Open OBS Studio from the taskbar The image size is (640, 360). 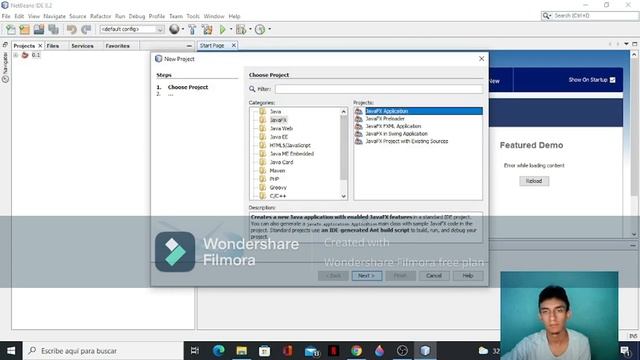(402, 351)
